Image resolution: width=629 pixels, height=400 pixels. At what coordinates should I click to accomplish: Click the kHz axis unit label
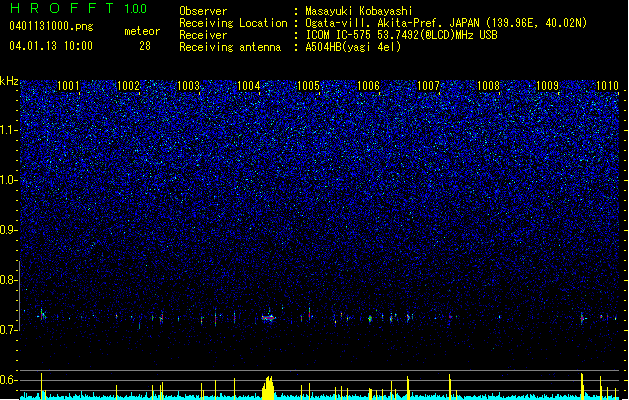tap(9, 81)
